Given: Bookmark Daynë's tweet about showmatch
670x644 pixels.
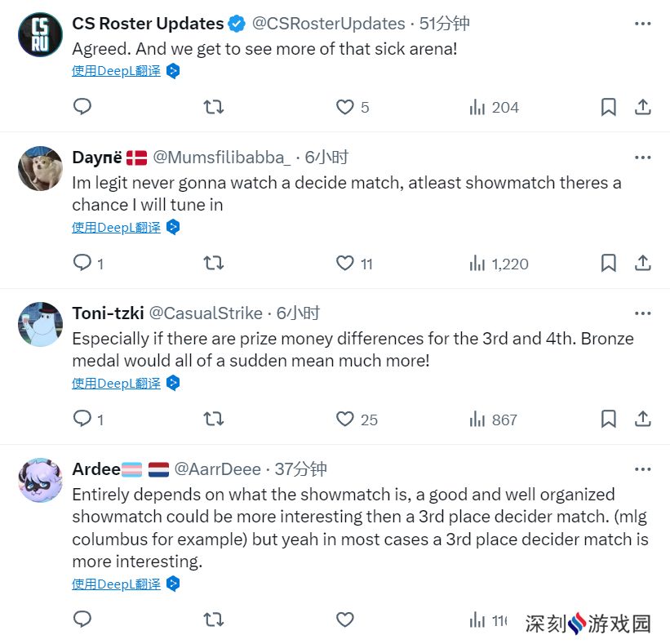Looking at the screenshot, I should click(609, 263).
